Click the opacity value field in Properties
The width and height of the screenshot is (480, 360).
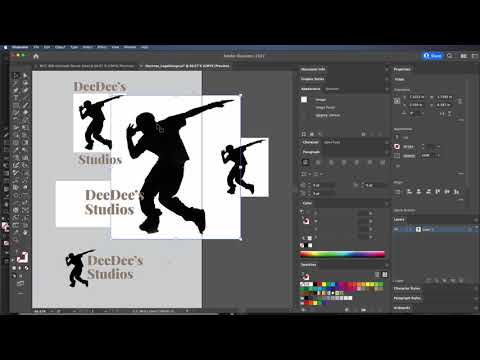[428, 155]
